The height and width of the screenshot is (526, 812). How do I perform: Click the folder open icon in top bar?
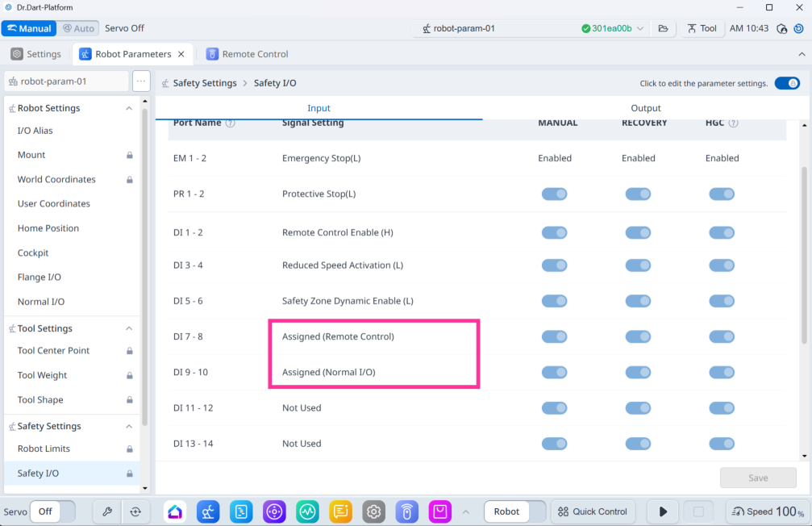663,28
